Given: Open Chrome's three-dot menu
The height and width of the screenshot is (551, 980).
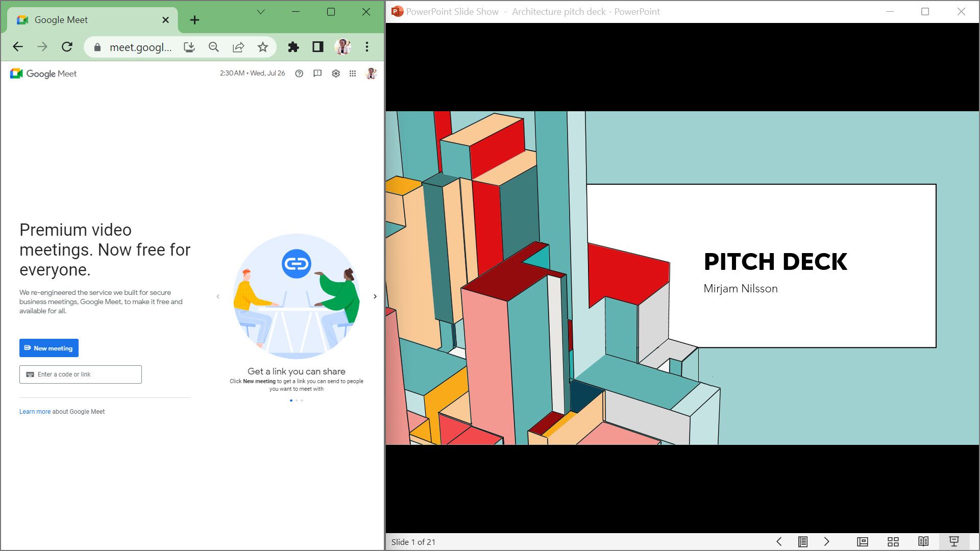Looking at the screenshot, I should (366, 46).
